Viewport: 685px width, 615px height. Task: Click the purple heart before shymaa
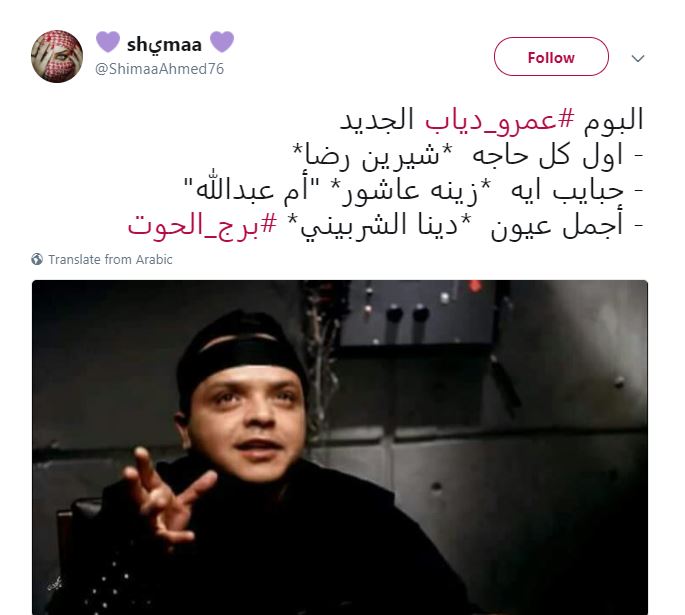click(x=107, y=42)
